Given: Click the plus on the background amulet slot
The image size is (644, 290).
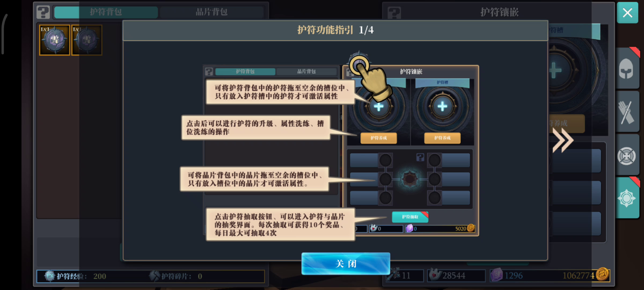Looking at the screenshot, I should [x=555, y=70].
